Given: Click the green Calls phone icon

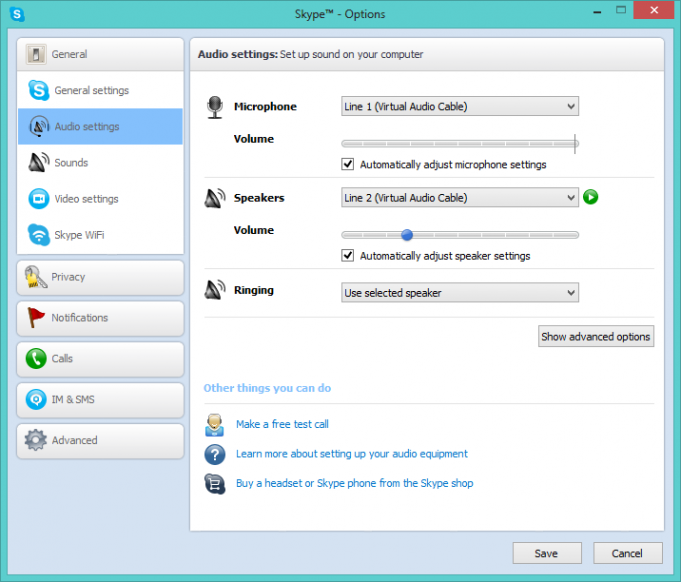Looking at the screenshot, I should [36, 359].
